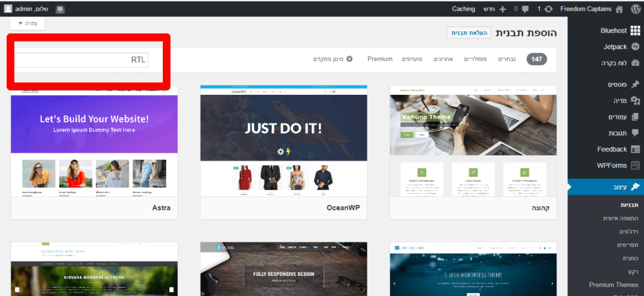The height and width of the screenshot is (296, 644).
Task: Click the appearance paintbrush icon
Action: (x=635, y=187)
